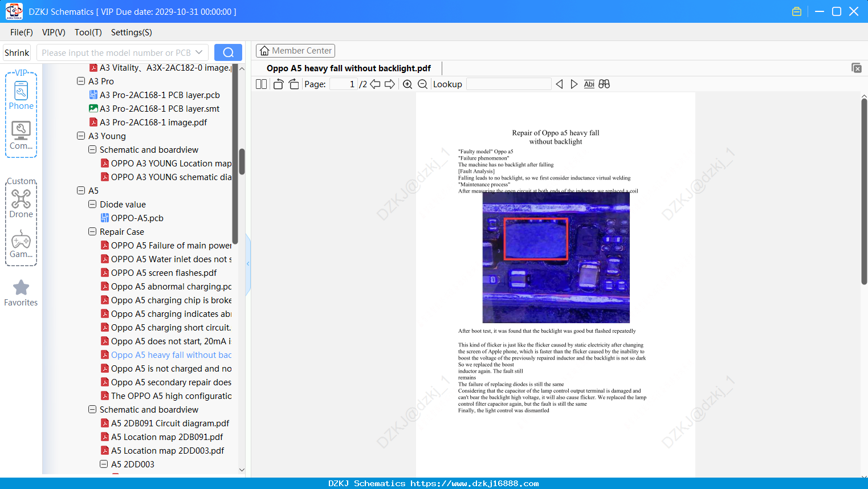Open A5 2DB091 Circuit diagram.pdf

165,423
